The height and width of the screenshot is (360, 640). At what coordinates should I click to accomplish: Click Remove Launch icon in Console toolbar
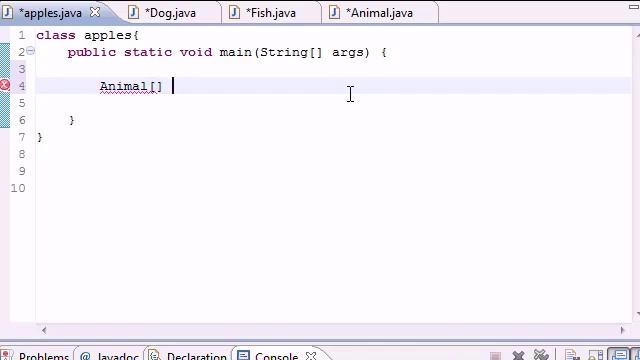(x=518, y=356)
